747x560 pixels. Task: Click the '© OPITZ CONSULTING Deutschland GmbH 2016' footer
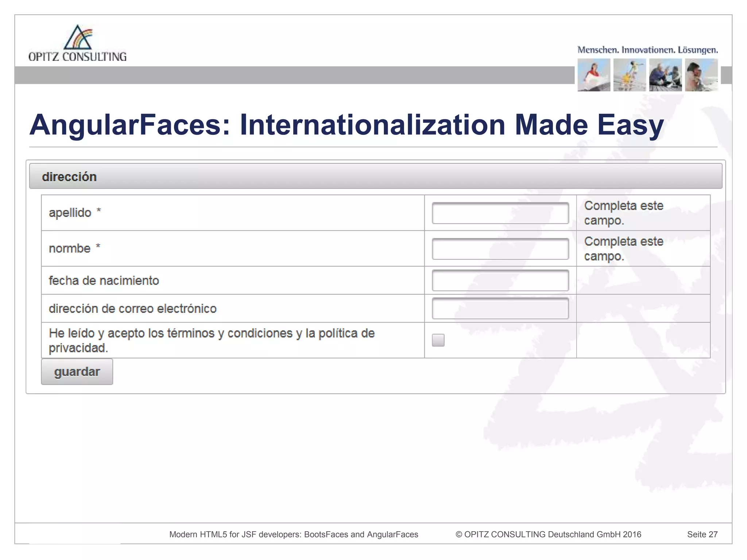[548, 534]
